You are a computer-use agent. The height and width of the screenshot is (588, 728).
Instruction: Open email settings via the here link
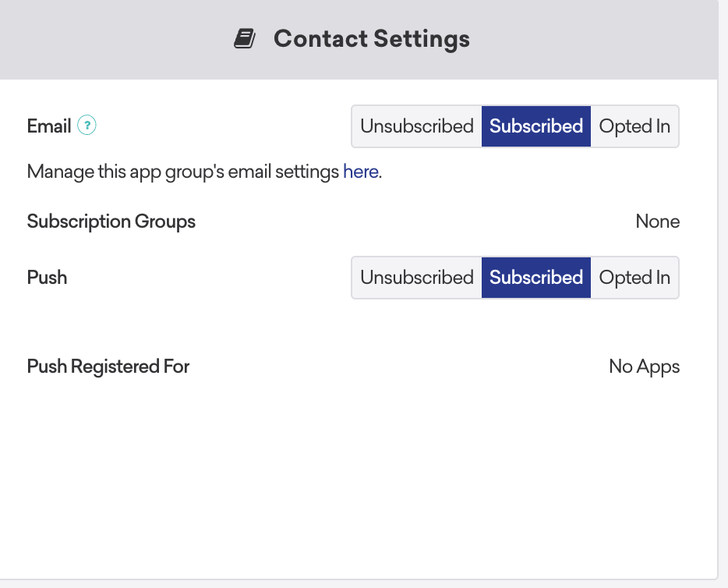[x=359, y=172]
